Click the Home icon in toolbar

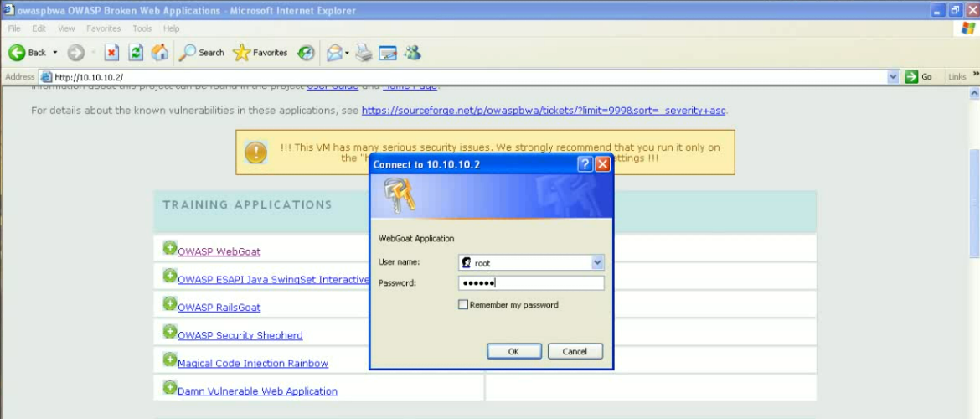[x=160, y=53]
